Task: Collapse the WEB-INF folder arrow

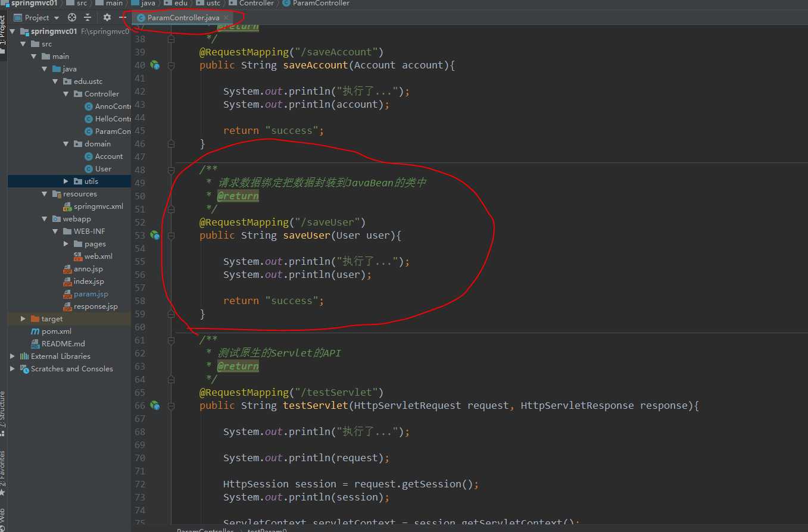Action: pos(55,231)
